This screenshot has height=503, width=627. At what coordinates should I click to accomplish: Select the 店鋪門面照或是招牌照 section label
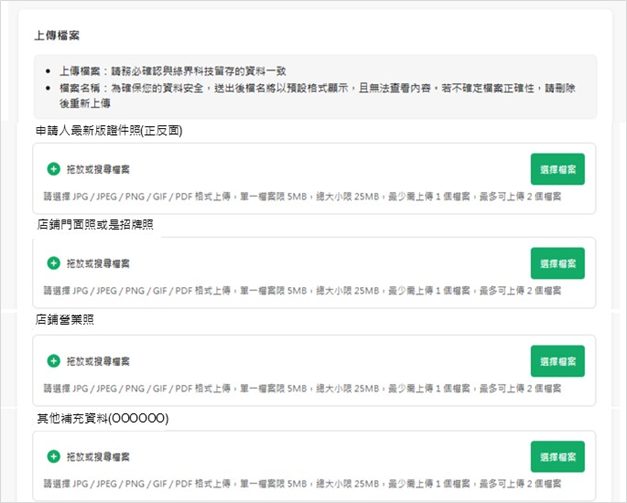pos(96,224)
